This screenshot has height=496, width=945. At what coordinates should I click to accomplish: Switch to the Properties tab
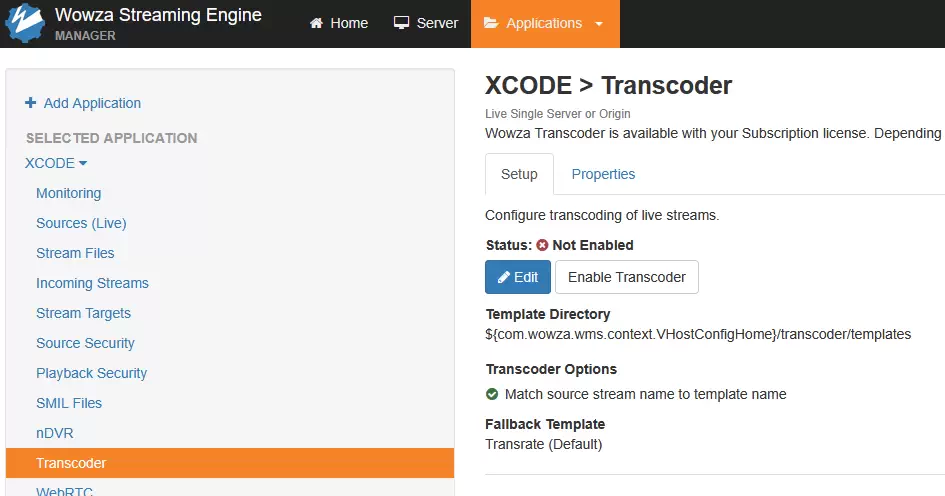click(603, 174)
